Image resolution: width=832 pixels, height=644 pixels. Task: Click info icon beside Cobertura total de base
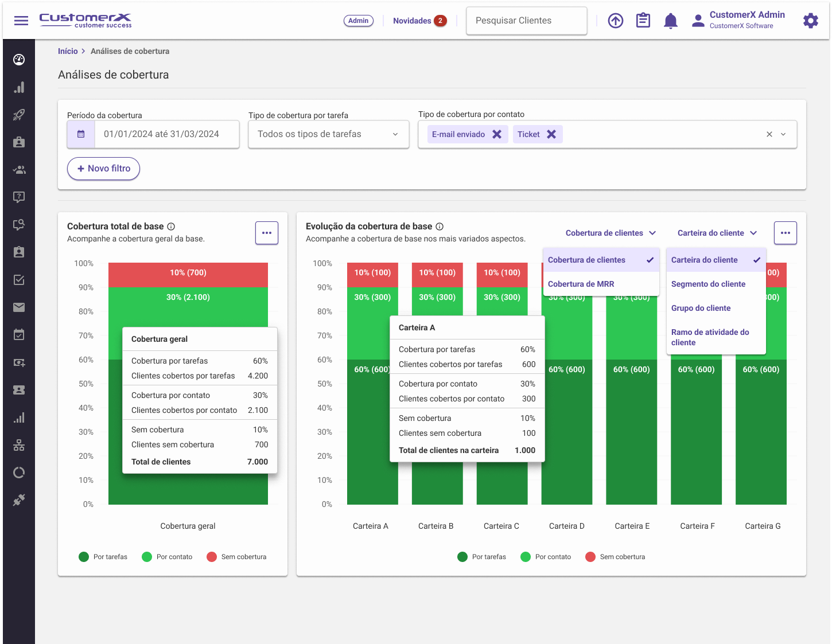(x=171, y=227)
